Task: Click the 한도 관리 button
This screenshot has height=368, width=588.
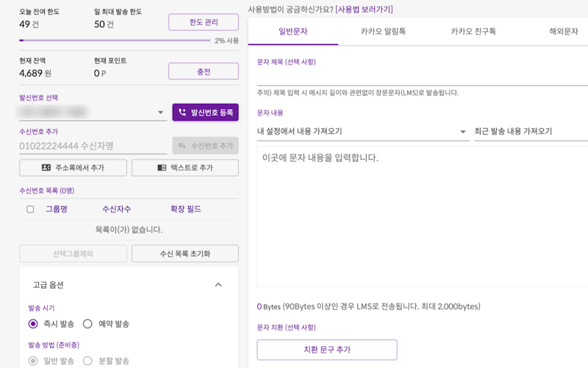Action: (x=204, y=22)
